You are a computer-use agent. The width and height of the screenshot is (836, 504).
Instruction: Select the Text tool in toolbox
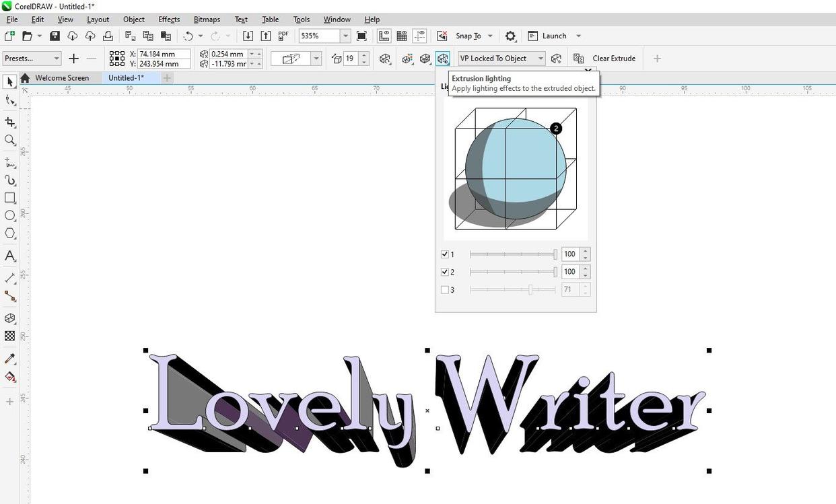10,256
